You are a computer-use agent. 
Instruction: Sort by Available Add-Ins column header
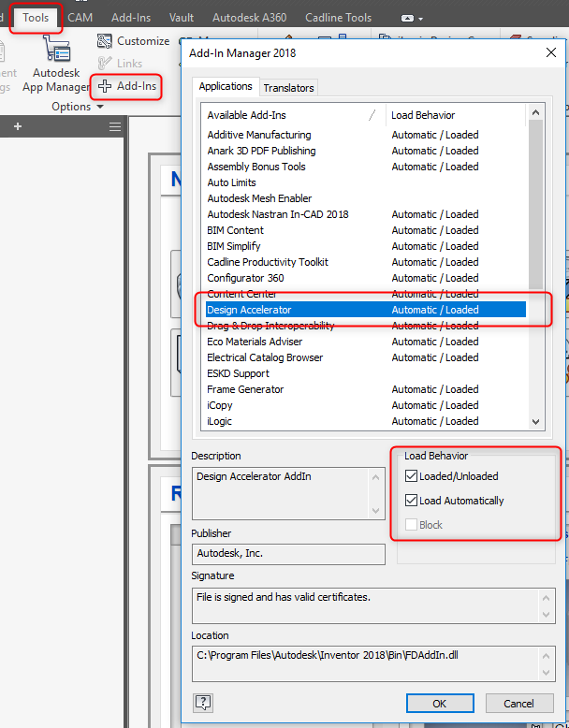click(x=293, y=115)
